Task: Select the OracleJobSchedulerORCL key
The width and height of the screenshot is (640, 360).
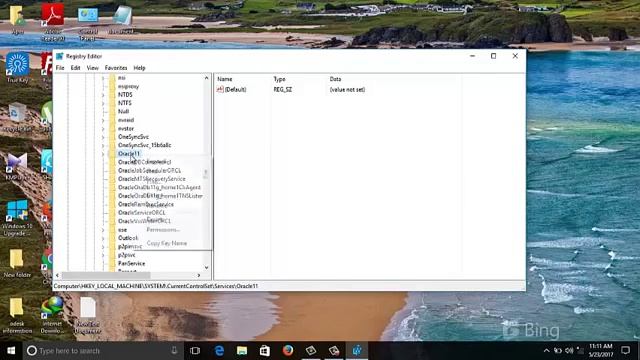Action: point(149,171)
